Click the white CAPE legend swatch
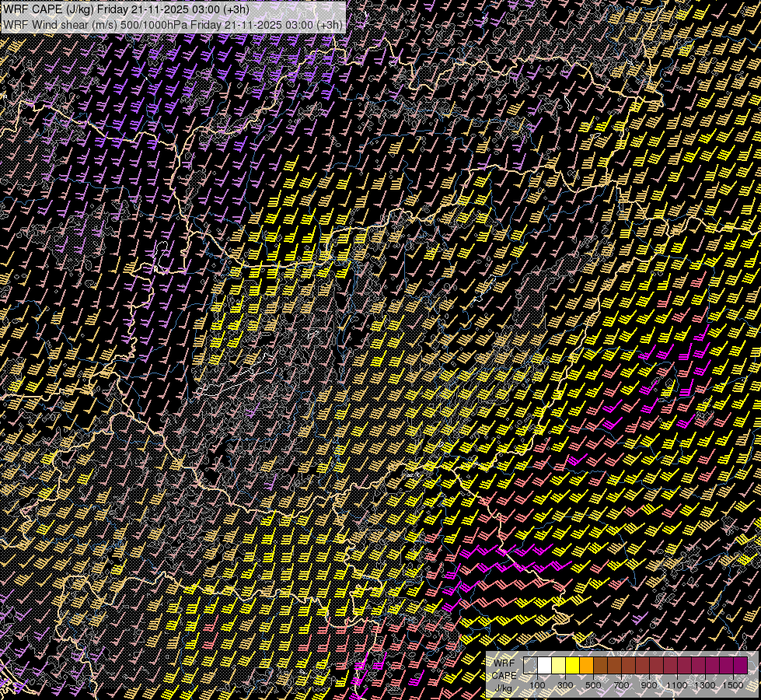761x700 pixels. point(545,665)
